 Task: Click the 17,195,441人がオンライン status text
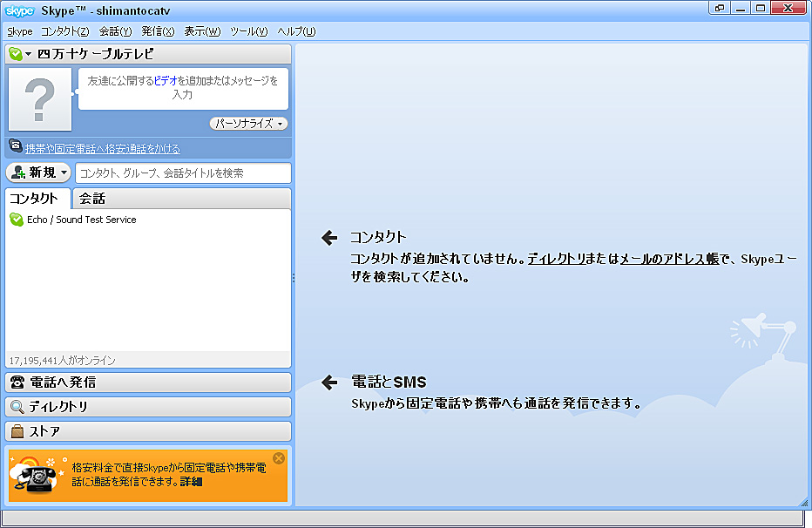[x=62, y=361]
